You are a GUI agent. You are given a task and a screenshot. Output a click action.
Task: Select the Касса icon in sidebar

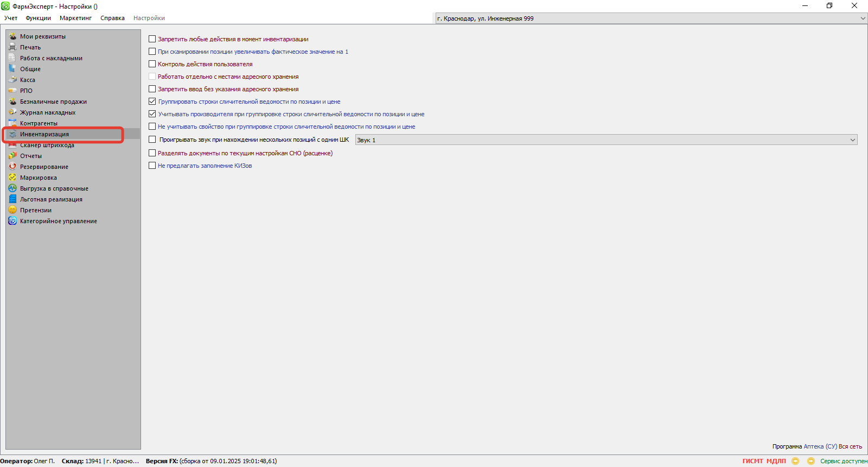[12, 80]
